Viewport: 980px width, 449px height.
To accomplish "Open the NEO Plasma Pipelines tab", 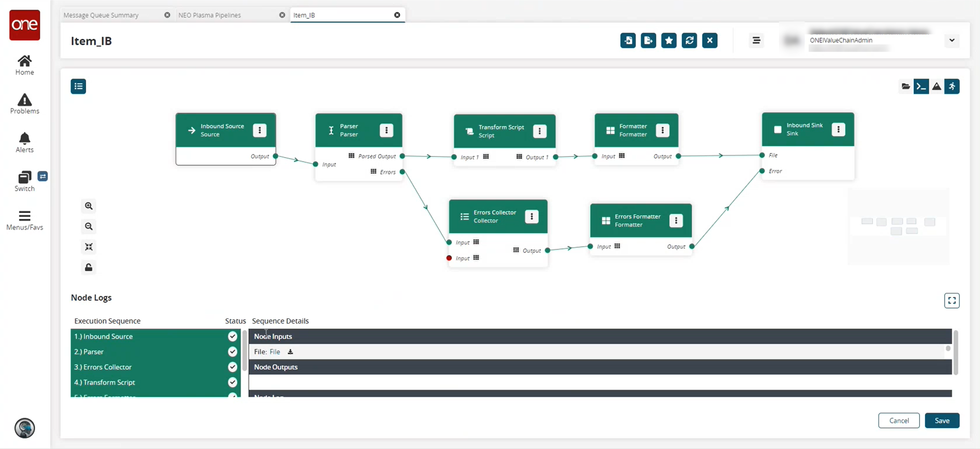I will [x=209, y=15].
